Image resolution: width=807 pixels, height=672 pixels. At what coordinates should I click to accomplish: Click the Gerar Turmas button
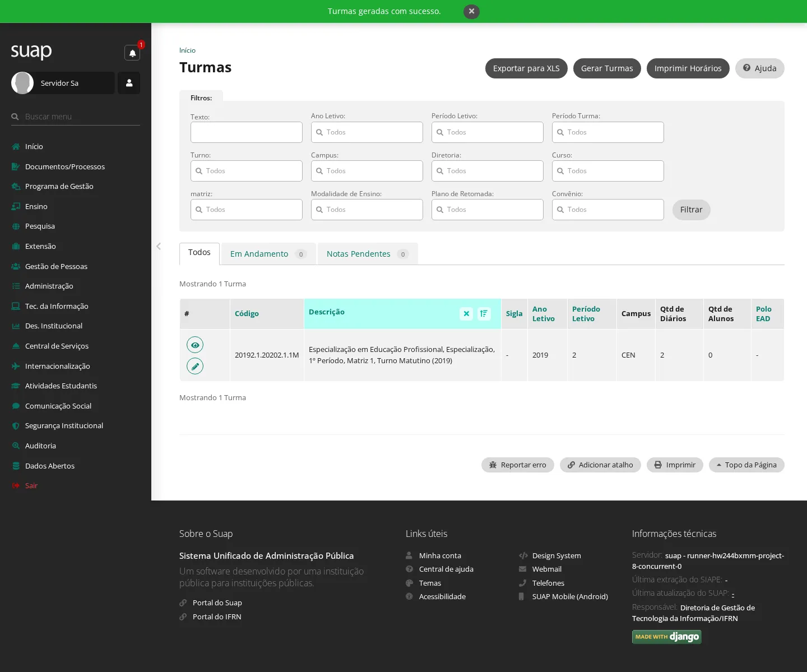click(x=607, y=68)
